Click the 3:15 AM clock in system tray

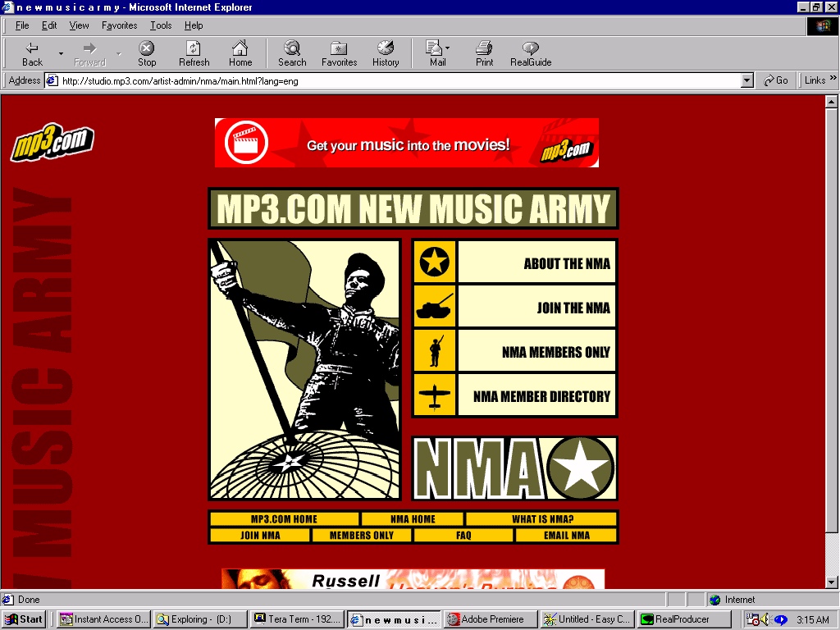(813, 619)
